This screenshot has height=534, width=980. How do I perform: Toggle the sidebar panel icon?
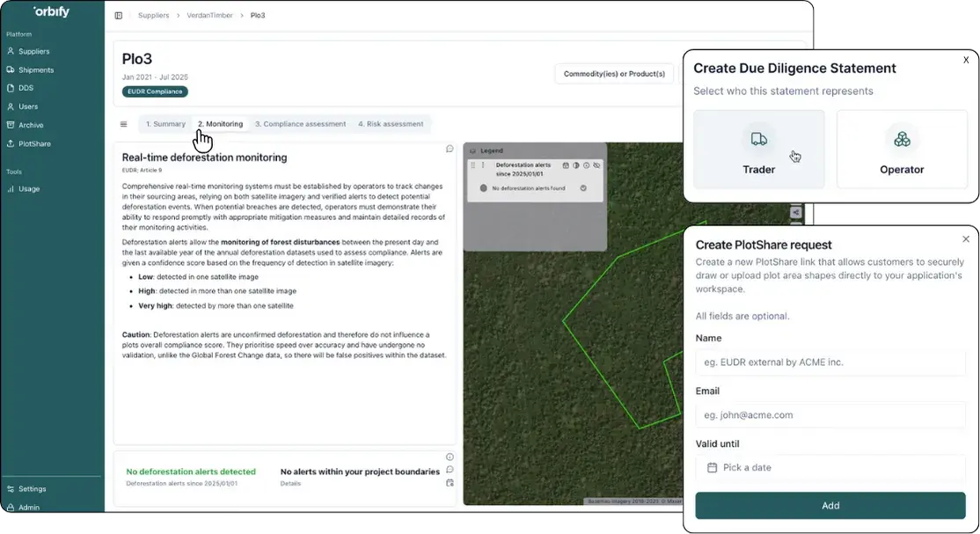[x=119, y=16]
